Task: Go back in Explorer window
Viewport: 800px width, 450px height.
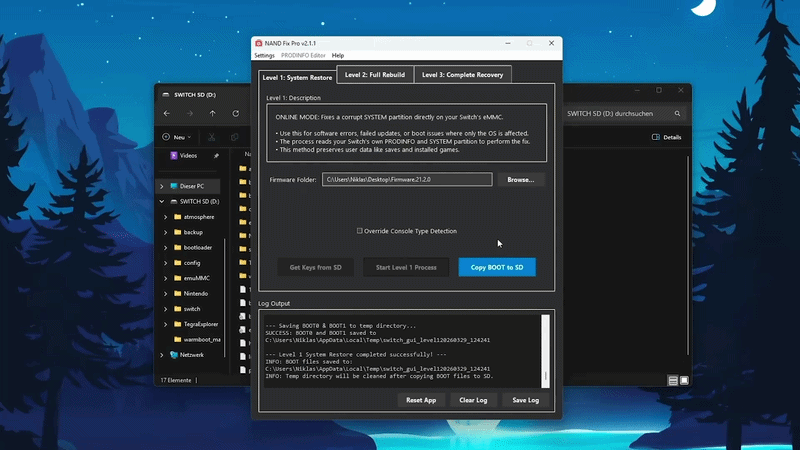Action: [x=167, y=113]
